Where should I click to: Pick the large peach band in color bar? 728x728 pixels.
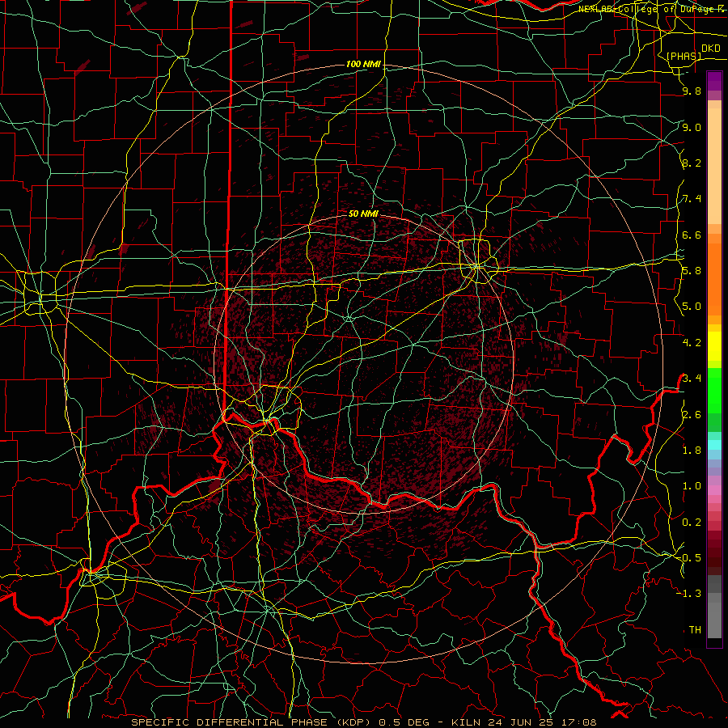[x=714, y=167]
